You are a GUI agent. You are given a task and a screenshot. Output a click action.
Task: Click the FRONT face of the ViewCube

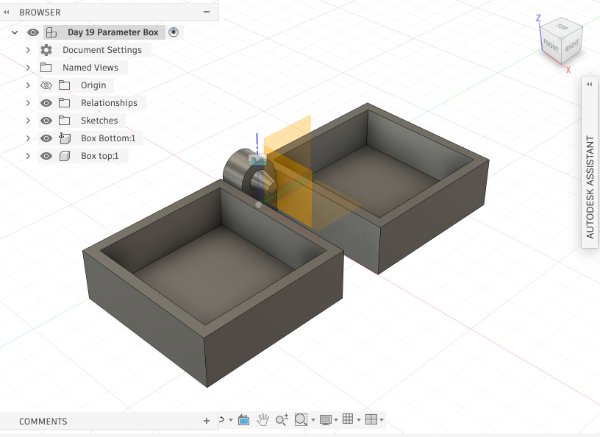click(x=551, y=46)
